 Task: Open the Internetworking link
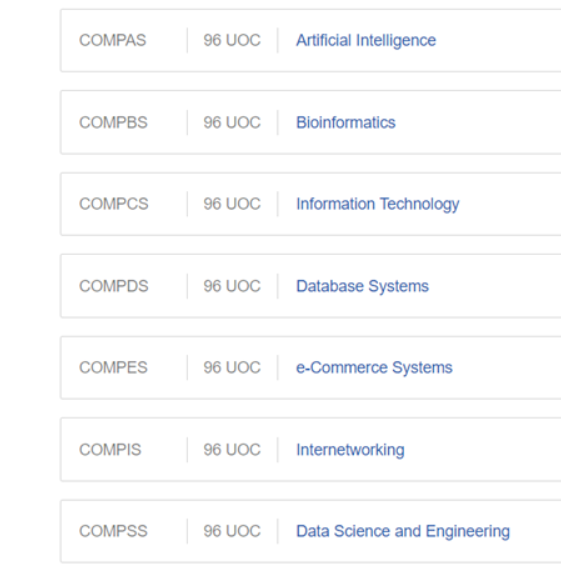[350, 450]
